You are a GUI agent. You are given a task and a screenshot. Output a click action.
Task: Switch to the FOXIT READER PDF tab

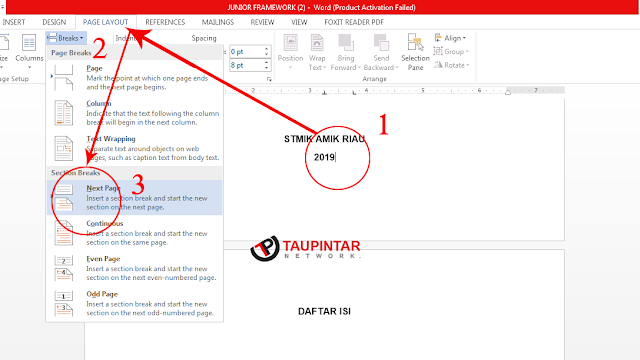[354, 22]
